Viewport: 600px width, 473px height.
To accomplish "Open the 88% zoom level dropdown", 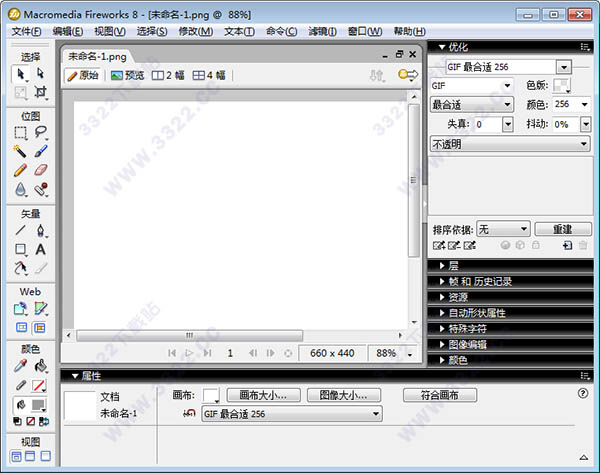I will (x=410, y=354).
